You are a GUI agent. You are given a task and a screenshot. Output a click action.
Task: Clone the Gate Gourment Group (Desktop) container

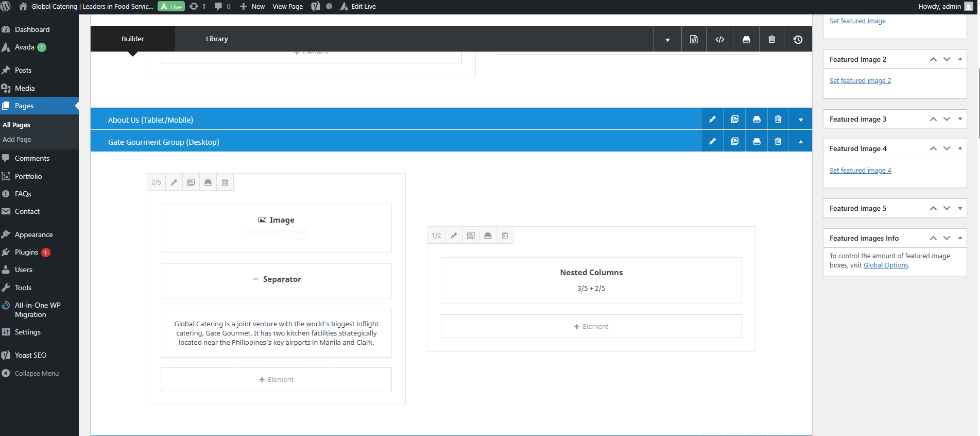(x=734, y=142)
